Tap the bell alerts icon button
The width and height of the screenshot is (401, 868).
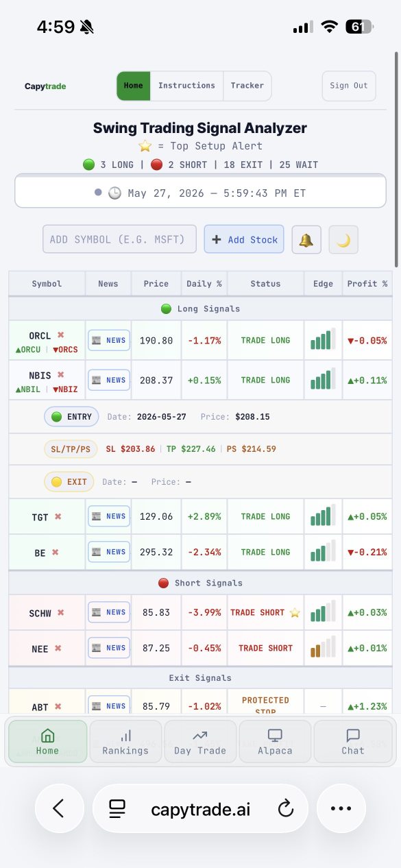[306, 240]
